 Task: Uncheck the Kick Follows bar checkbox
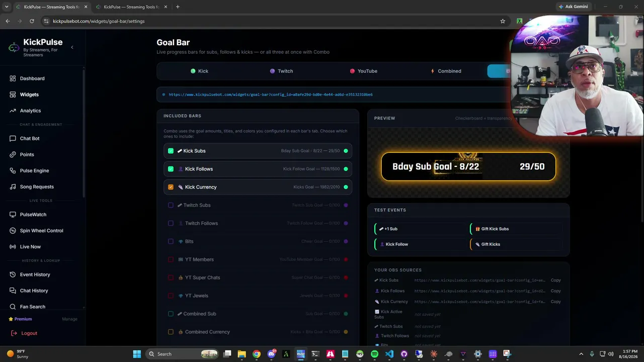point(171,169)
